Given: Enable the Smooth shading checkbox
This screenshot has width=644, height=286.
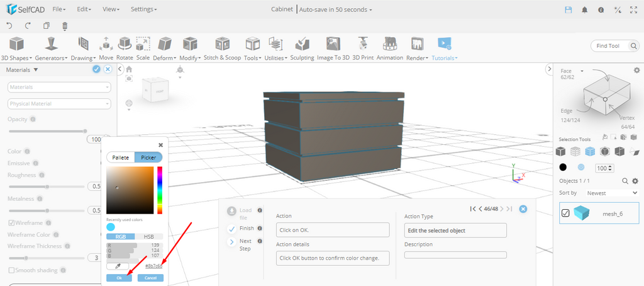Looking at the screenshot, I should pyautogui.click(x=11, y=270).
